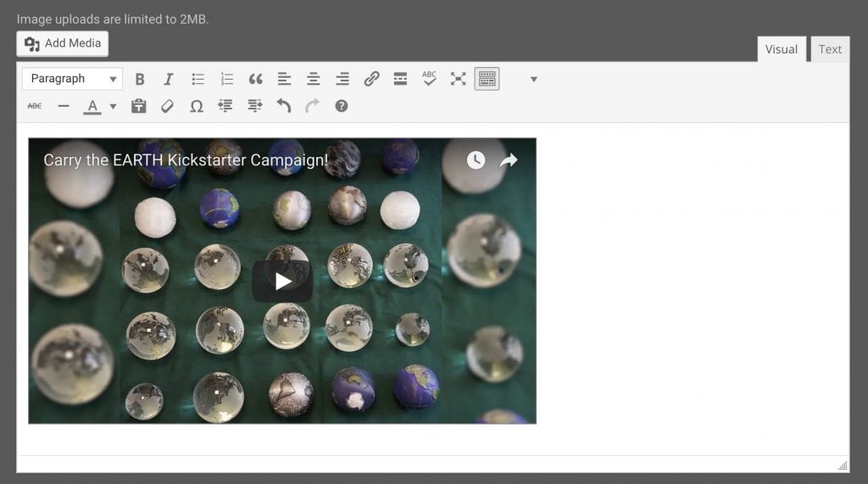The image size is (868, 484).
Task: Toggle paste as text
Action: point(138,106)
